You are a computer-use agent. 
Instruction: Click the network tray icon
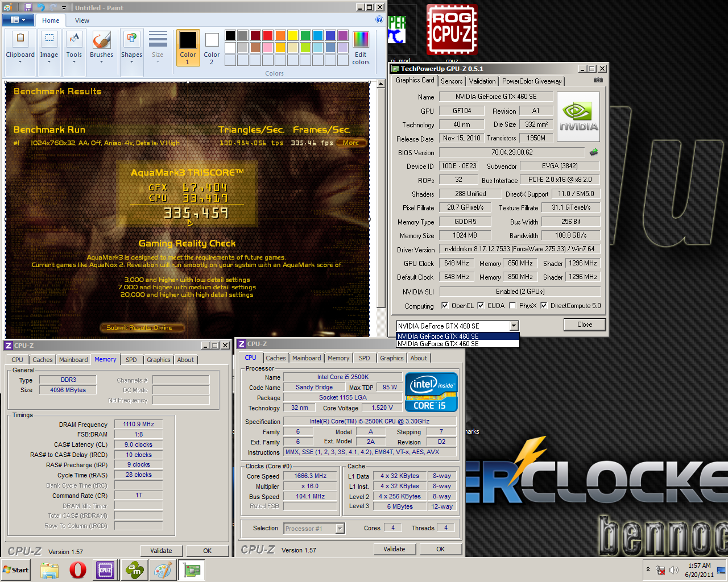click(660, 570)
